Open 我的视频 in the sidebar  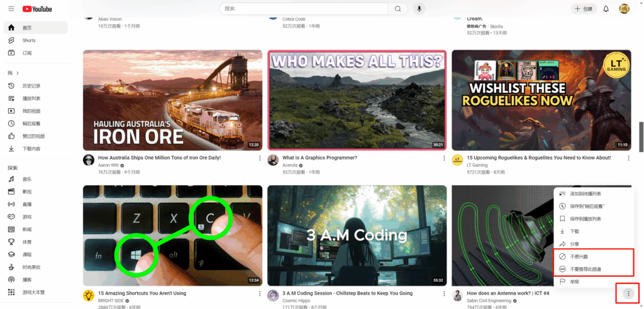tap(36, 111)
